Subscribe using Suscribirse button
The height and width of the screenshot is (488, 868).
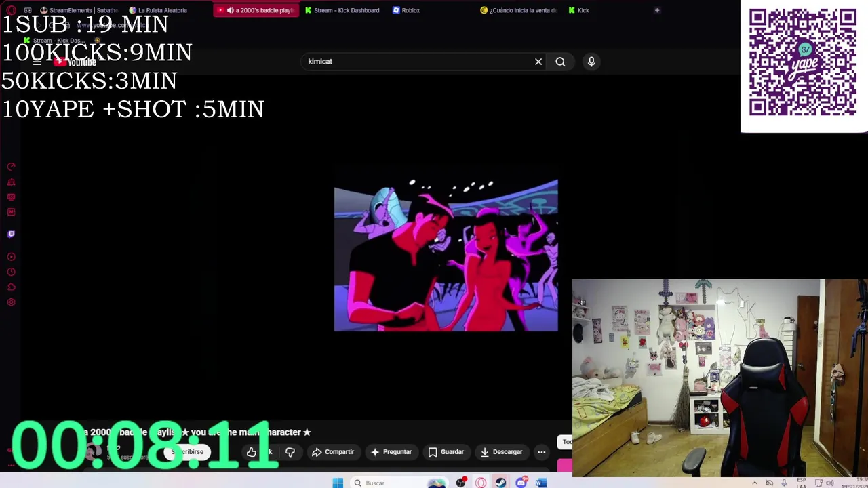tap(187, 452)
